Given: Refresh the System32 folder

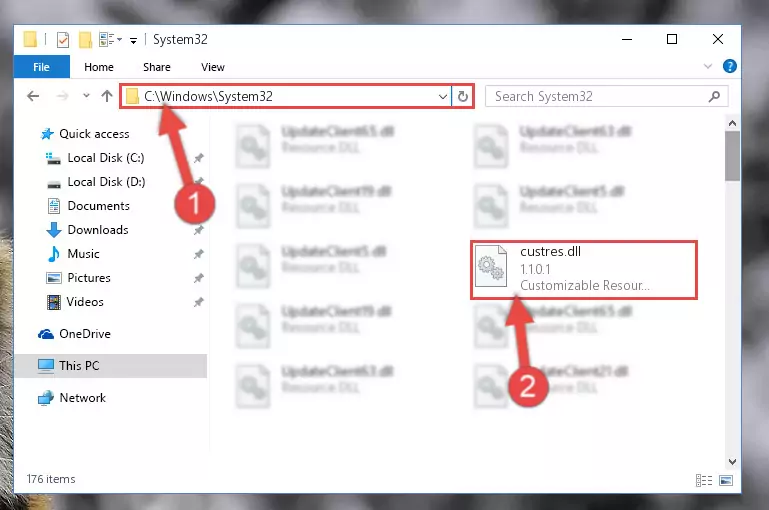Looking at the screenshot, I should point(462,96).
